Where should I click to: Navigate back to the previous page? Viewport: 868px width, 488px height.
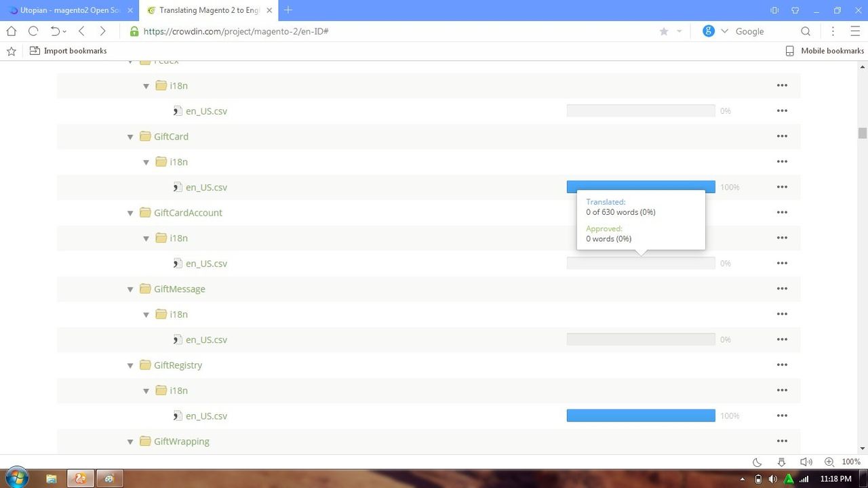pyautogui.click(x=81, y=31)
